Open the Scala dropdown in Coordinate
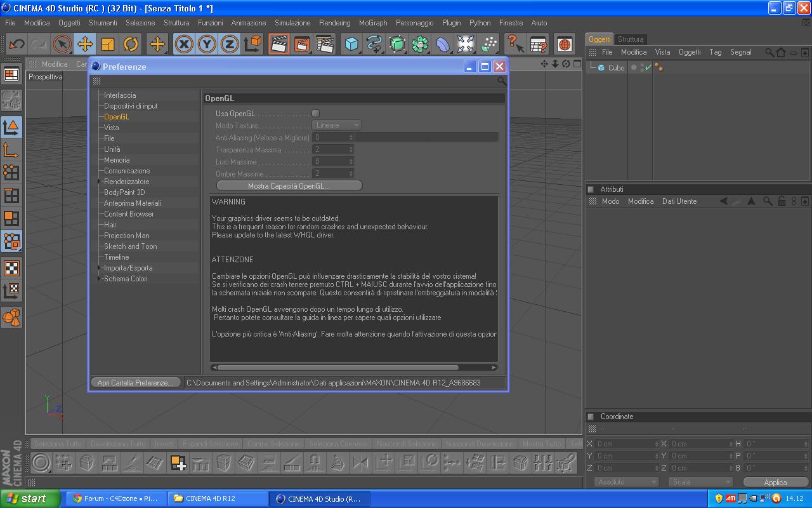Viewport: 812px width, 508px height. point(700,482)
